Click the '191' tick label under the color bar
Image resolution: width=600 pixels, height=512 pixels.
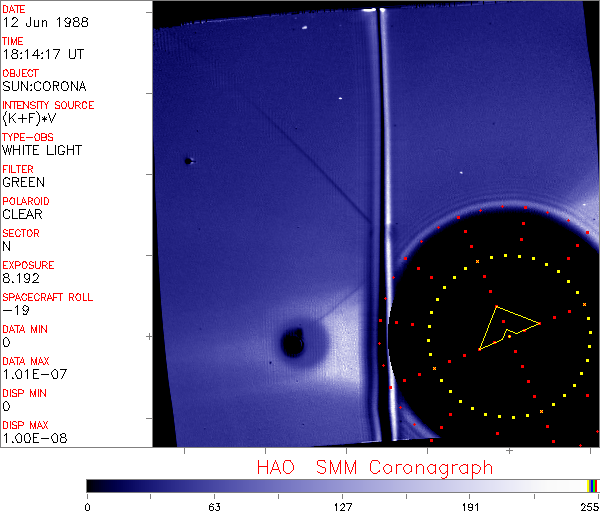click(468, 506)
